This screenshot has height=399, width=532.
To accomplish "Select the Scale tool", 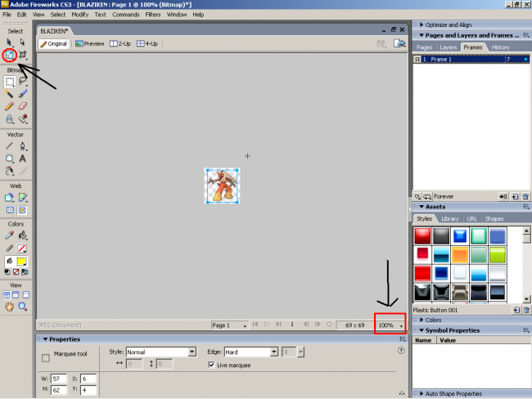I will tap(9, 55).
